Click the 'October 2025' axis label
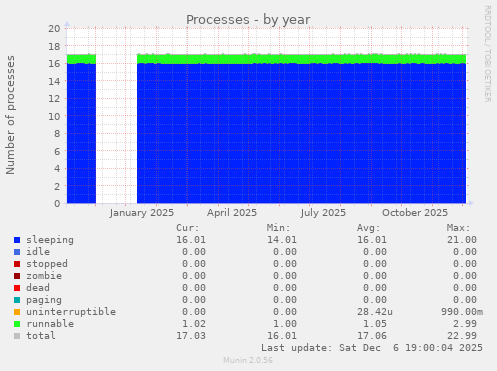 tap(415, 213)
